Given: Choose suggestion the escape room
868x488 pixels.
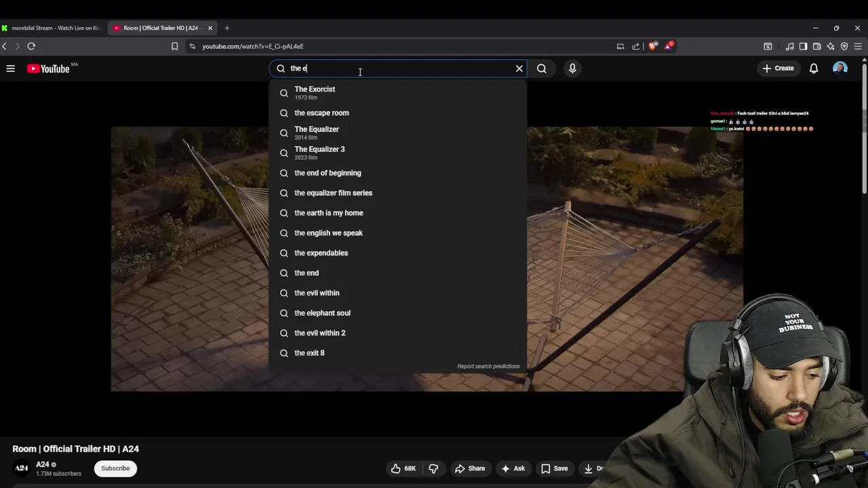Looking at the screenshot, I should (x=397, y=113).
